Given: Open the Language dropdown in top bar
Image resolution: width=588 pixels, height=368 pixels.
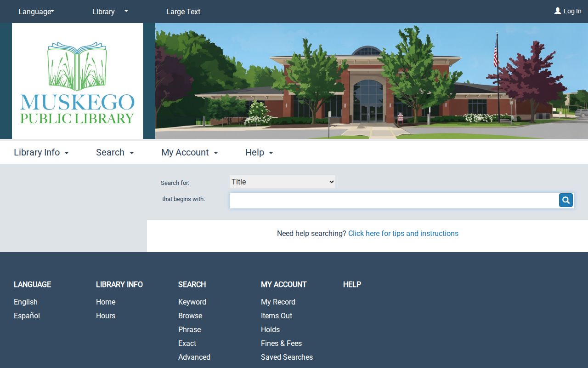Looking at the screenshot, I should tap(36, 11).
